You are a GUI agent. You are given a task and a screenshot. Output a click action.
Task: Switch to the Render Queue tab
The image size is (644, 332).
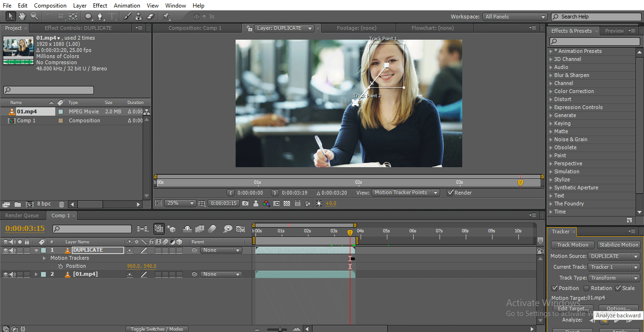22,215
